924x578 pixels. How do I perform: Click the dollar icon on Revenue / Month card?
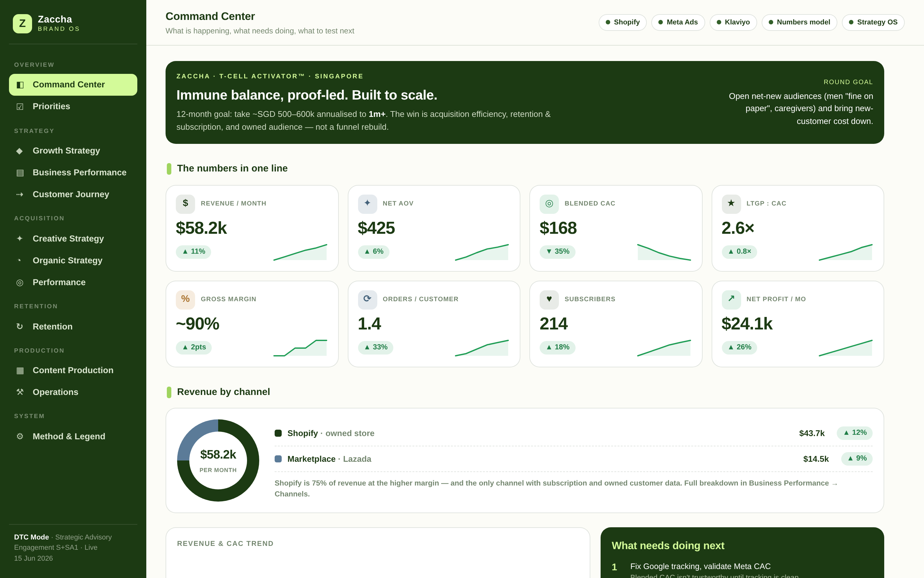pyautogui.click(x=185, y=204)
